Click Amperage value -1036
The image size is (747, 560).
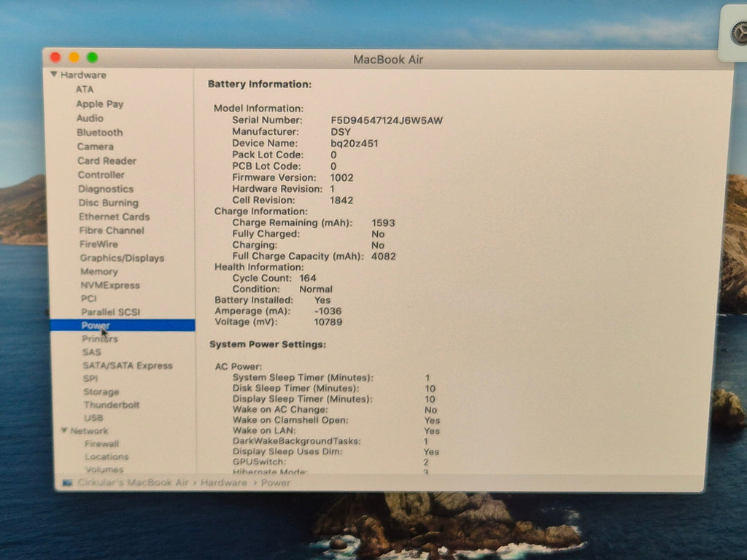point(328,311)
